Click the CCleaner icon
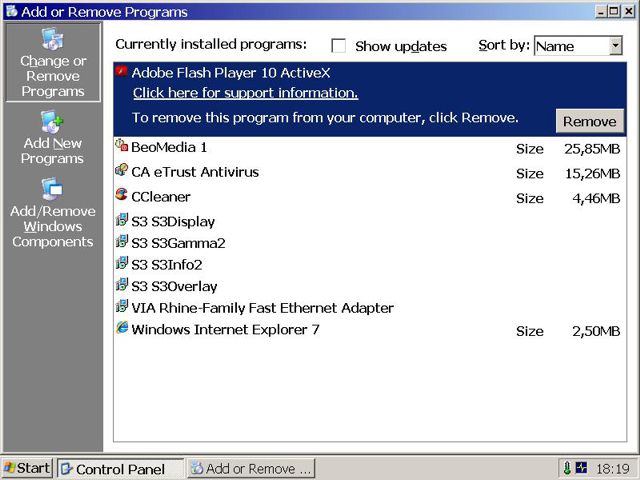This screenshot has height=480, width=640. (x=121, y=194)
